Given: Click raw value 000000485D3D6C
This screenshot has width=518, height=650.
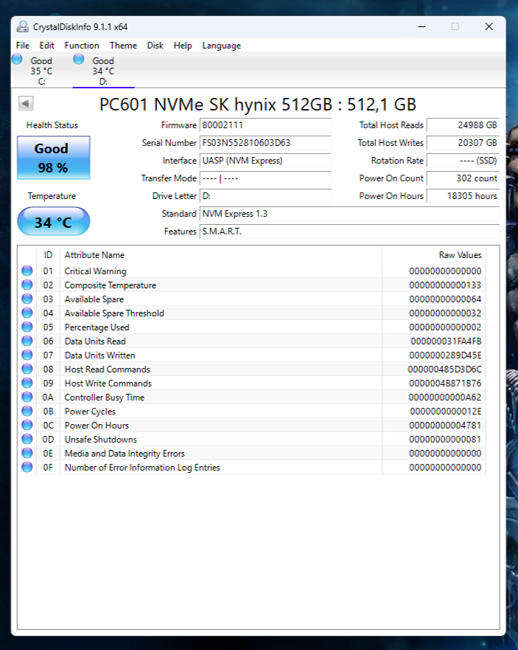Looking at the screenshot, I should pos(445,369).
